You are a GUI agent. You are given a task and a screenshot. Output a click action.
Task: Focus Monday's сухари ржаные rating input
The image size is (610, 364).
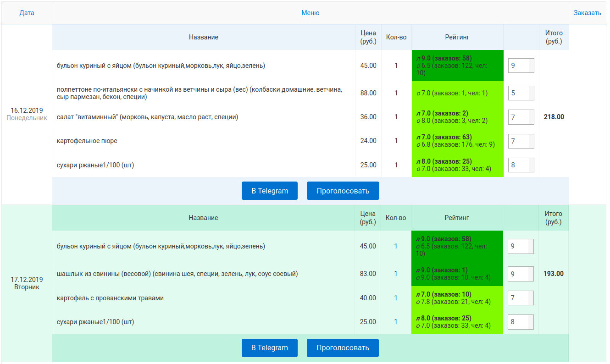click(521, 165)
